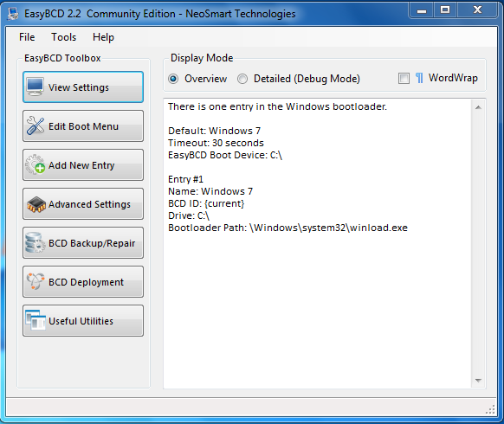Open the File menu
The width and height of the screenshot is (504, 424).
[27, 37]
